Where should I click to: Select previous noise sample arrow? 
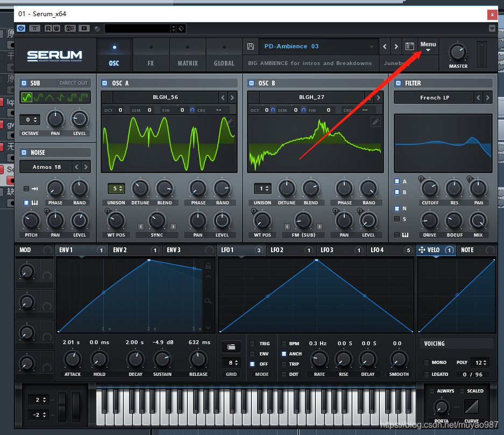coord(76,167)
